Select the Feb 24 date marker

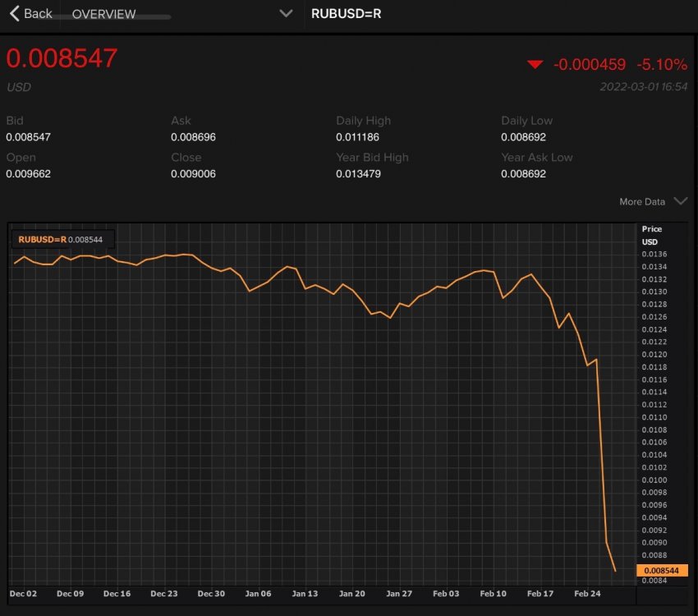[x=586, y=593]
